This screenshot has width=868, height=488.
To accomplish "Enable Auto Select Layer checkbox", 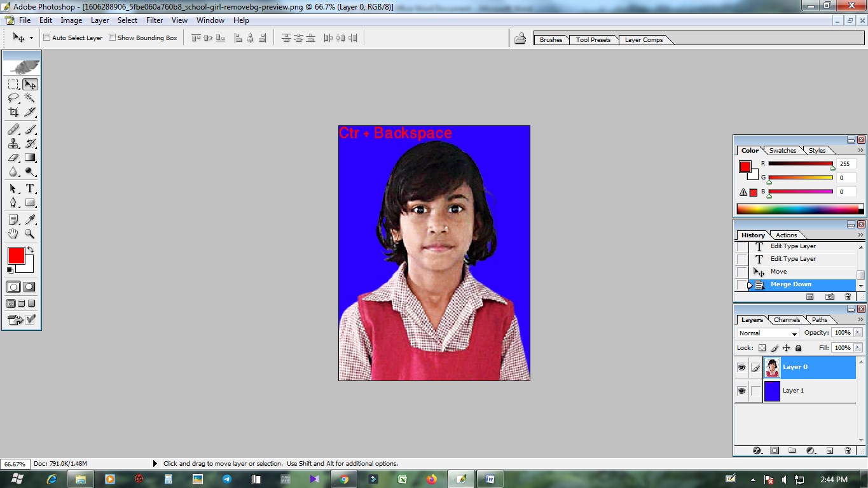I will coord(46,38).
